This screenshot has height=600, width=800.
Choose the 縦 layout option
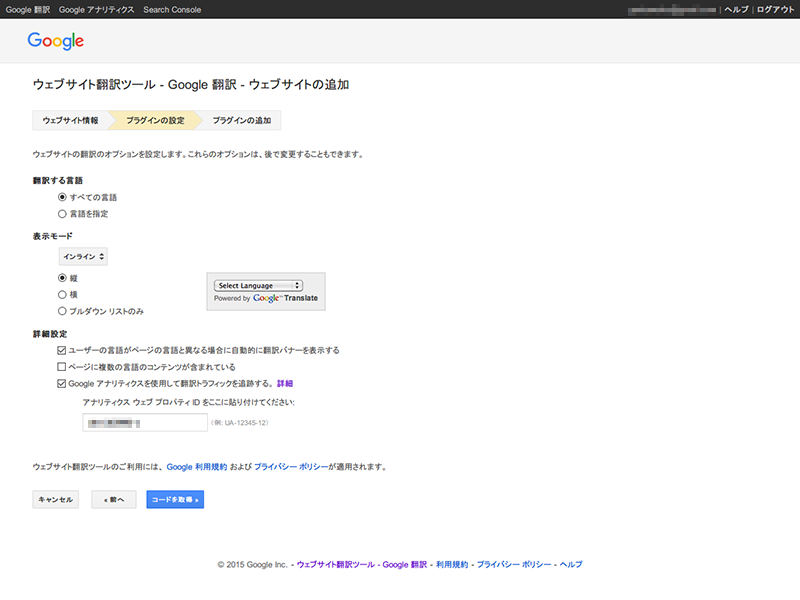62,278
